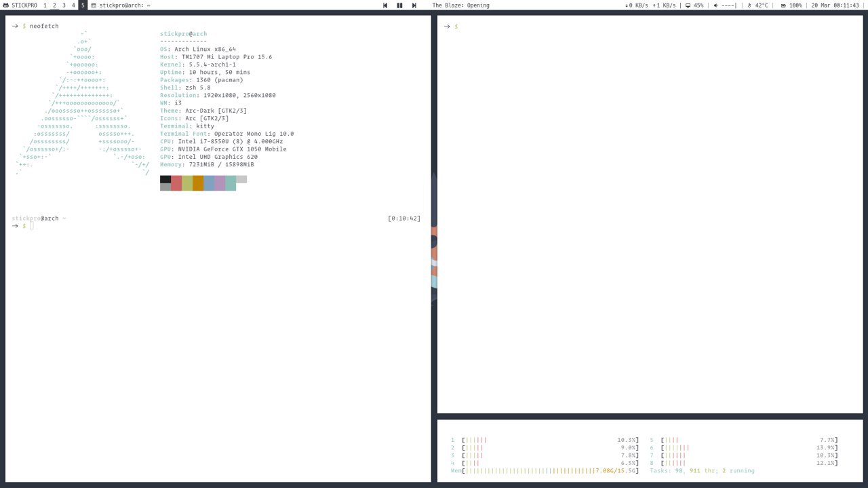Click the [0:10:42] timestamp in left terminal
Screen dimensions: 868x488
point(404,219)
